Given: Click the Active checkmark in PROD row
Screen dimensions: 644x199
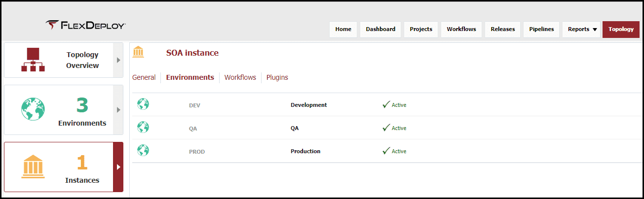Looking at the screenshot, I should (386, 151).
